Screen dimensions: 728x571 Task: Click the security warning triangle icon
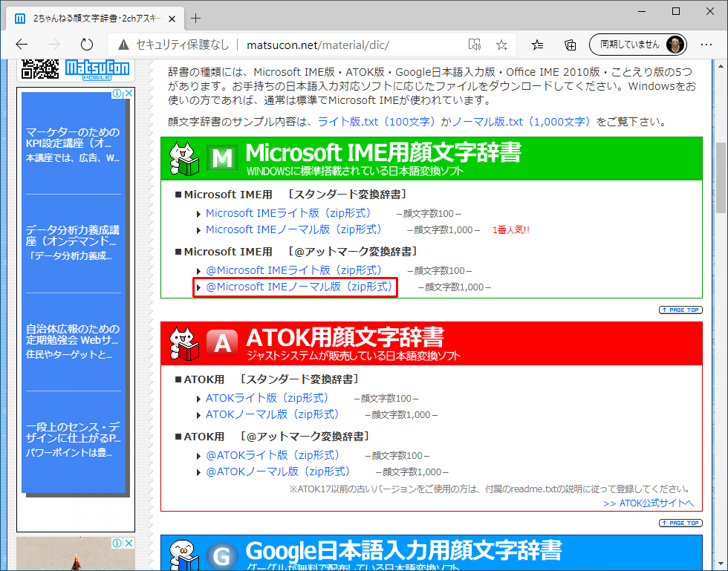point(123,45)
